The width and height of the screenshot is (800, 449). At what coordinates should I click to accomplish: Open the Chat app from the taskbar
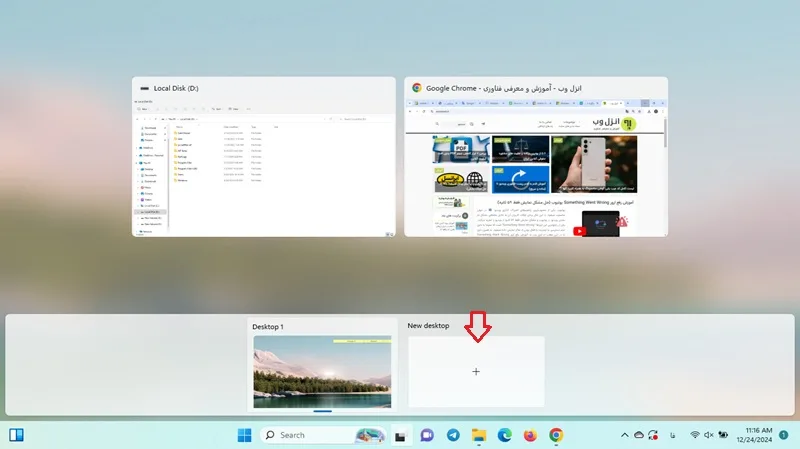[427, 435]
